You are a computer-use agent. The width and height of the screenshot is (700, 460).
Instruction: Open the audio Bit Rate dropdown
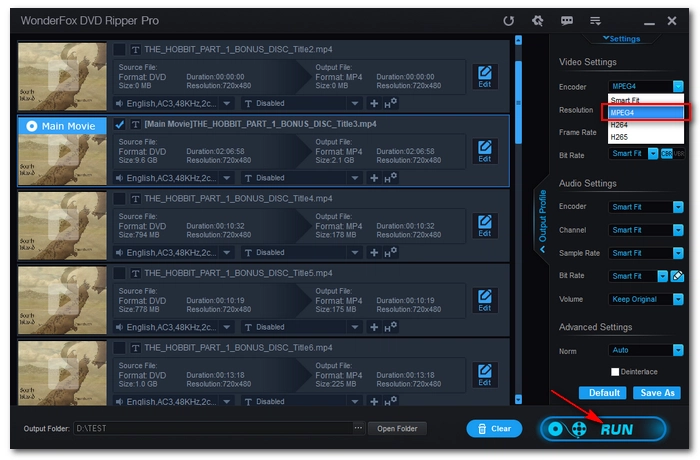662,276
